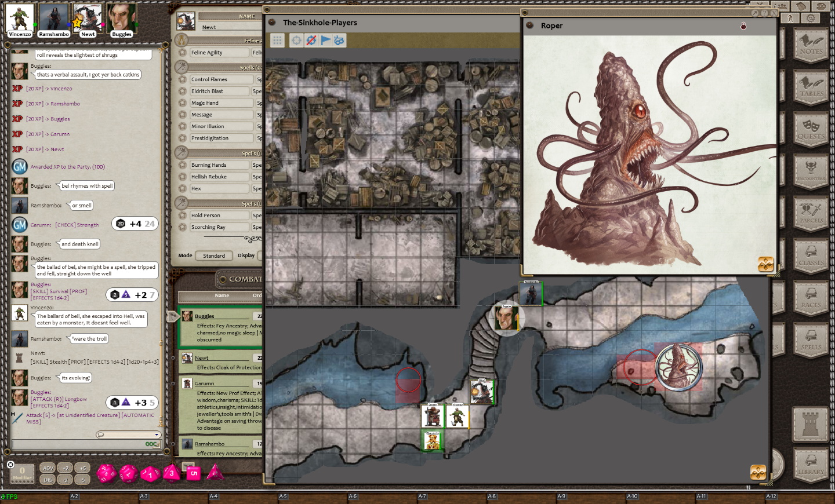This screenshot has height=504, width=835.
Task: Open the Parcels sidebar panel
Action: pyautogui.click(x=811, y=214)
